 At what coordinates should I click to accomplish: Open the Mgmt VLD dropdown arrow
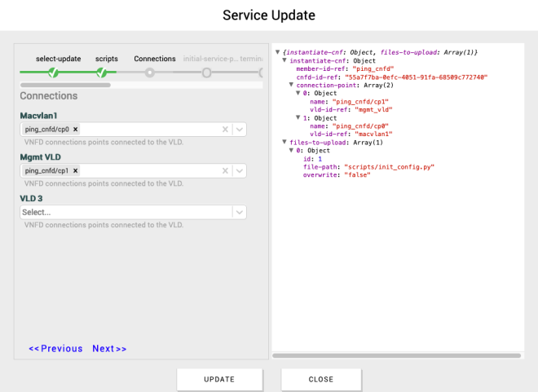coord(239,171)
